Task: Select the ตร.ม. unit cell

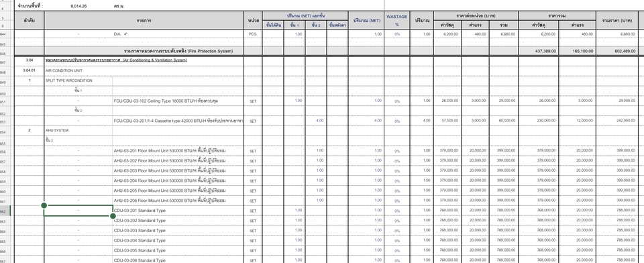Action: pyautogui.click(x=119, y=6)
